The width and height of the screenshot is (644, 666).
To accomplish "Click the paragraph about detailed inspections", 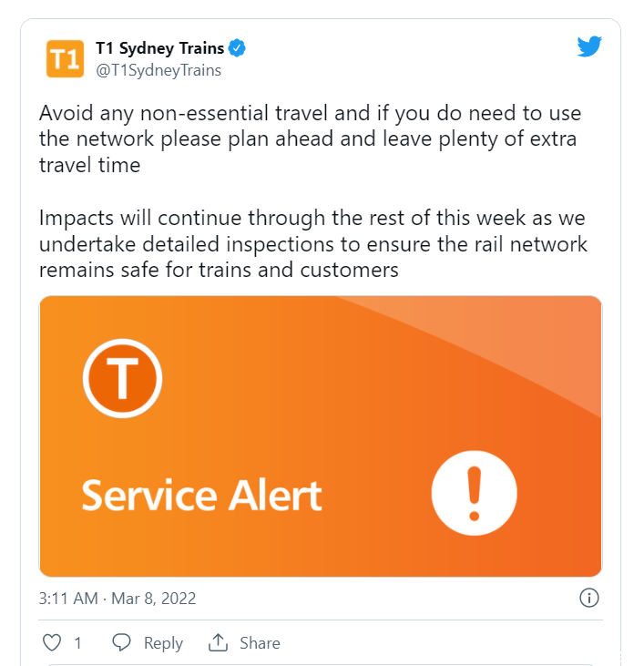I will pos(313,244).
